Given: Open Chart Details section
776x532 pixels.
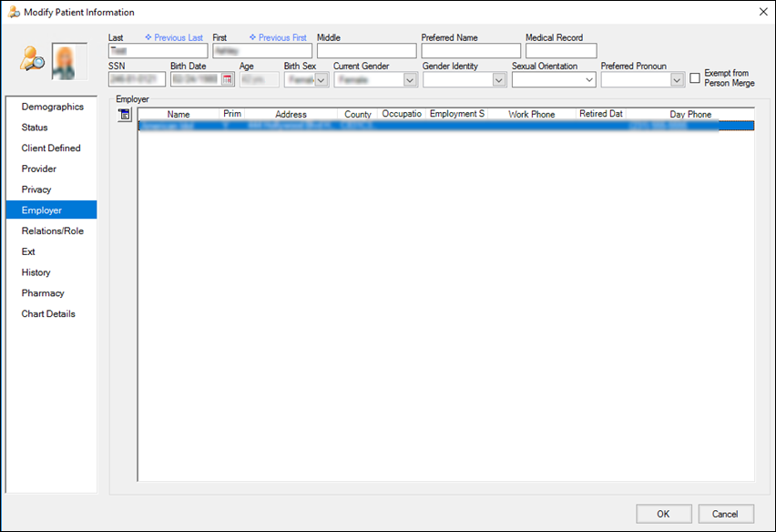Looking at the screenshot, I should 48,313.
